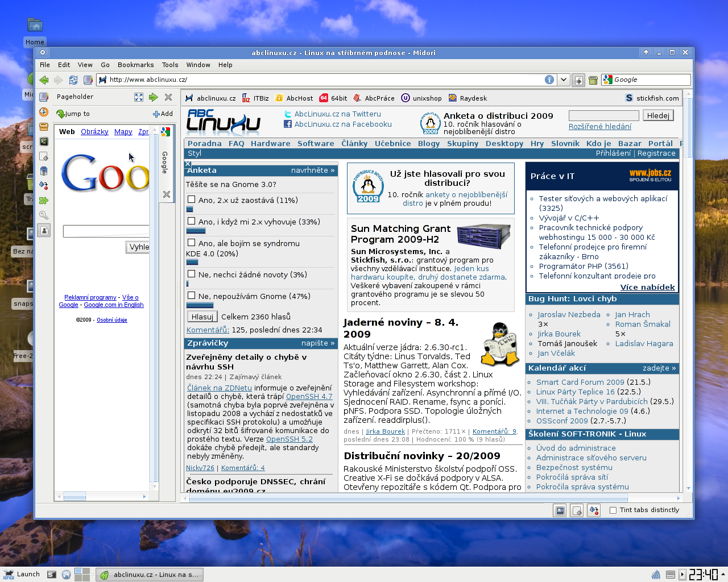Open the sidebar panel with blue diamond and red dot
This screenshot has height=582, width=728.
pos(44,186)
